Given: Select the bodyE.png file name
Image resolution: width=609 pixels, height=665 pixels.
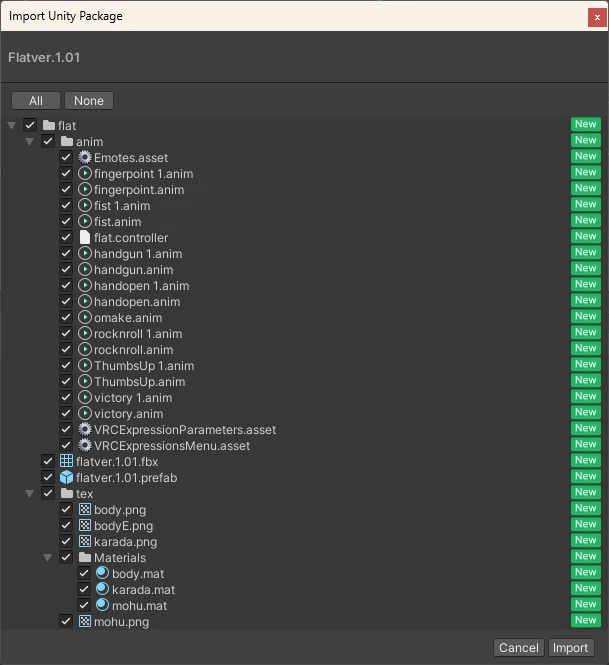Looking at the screenshot, I should [123, 526].
